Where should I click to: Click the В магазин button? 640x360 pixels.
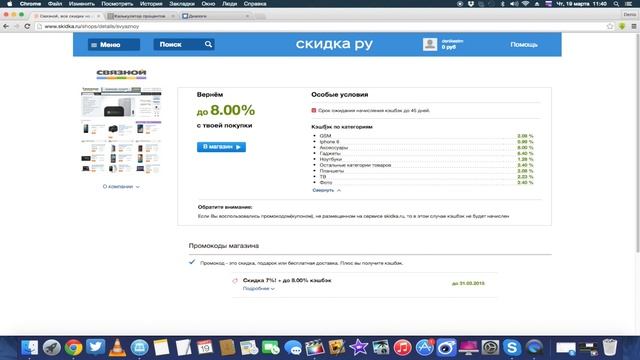(x=221, y=147)
